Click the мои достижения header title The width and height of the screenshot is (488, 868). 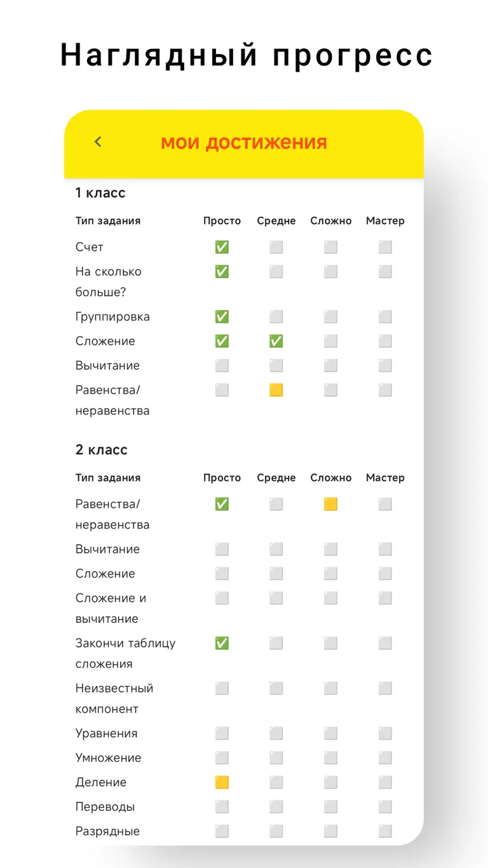coord(244,142)
